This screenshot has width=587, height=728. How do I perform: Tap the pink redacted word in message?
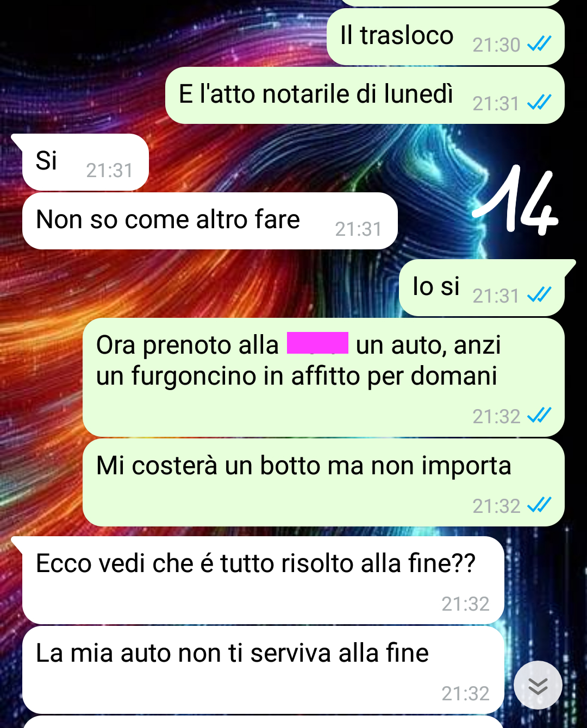[317, 343]
